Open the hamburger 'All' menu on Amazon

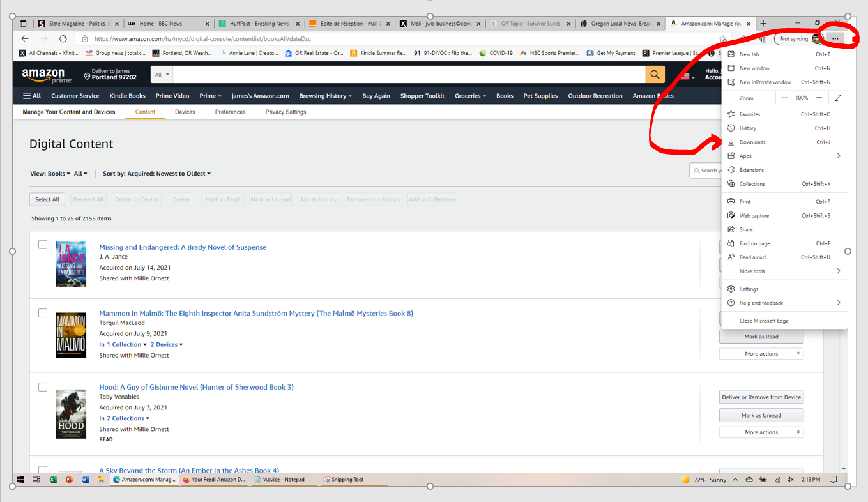pos(31,96)
